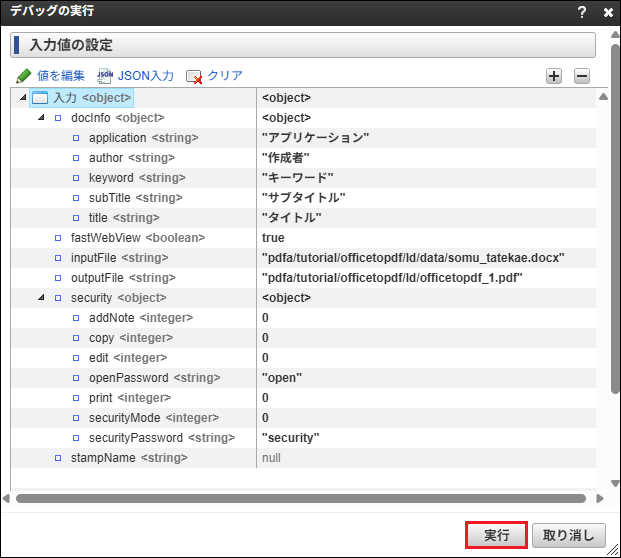Viewport: 621px width, 558px height.
Task: Collapse the docInfo object node
Action: [x=41, y=118]
